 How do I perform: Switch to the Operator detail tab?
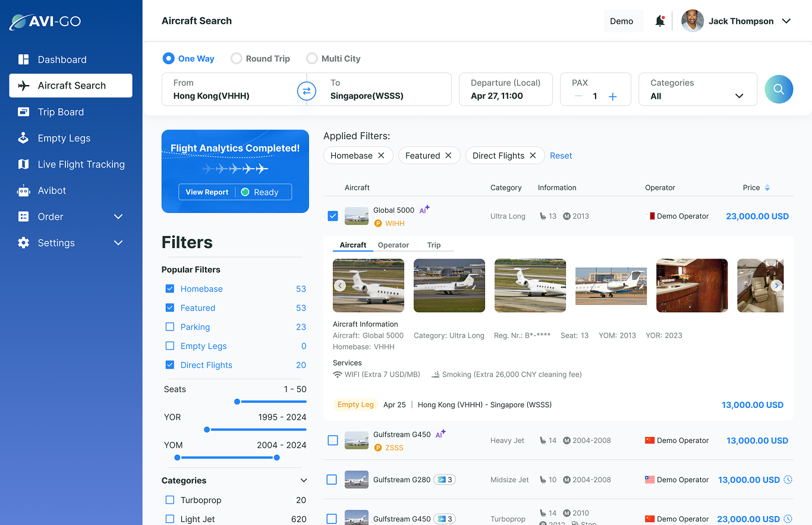coord(394,245)
